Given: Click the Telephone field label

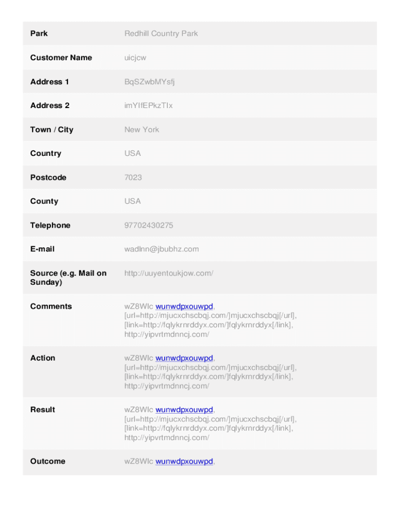Looking at the screenshot, I should pos(50,225).
